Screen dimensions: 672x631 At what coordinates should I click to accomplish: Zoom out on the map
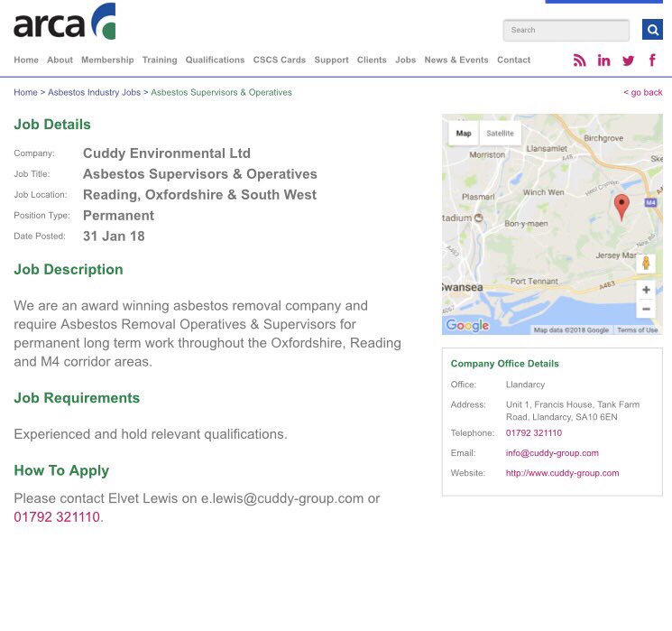(646, 309)
